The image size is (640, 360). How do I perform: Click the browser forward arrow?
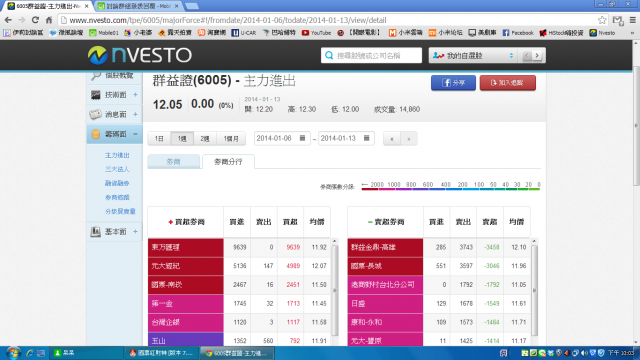tap(21, 20)
